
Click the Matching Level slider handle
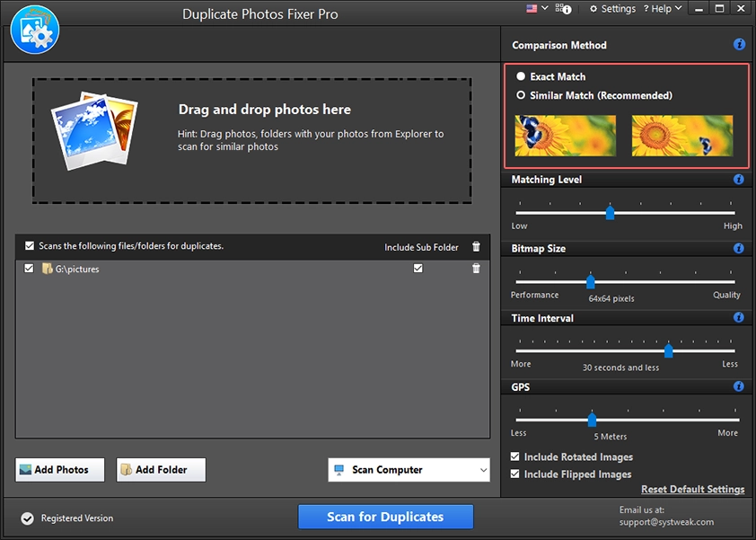610,212
